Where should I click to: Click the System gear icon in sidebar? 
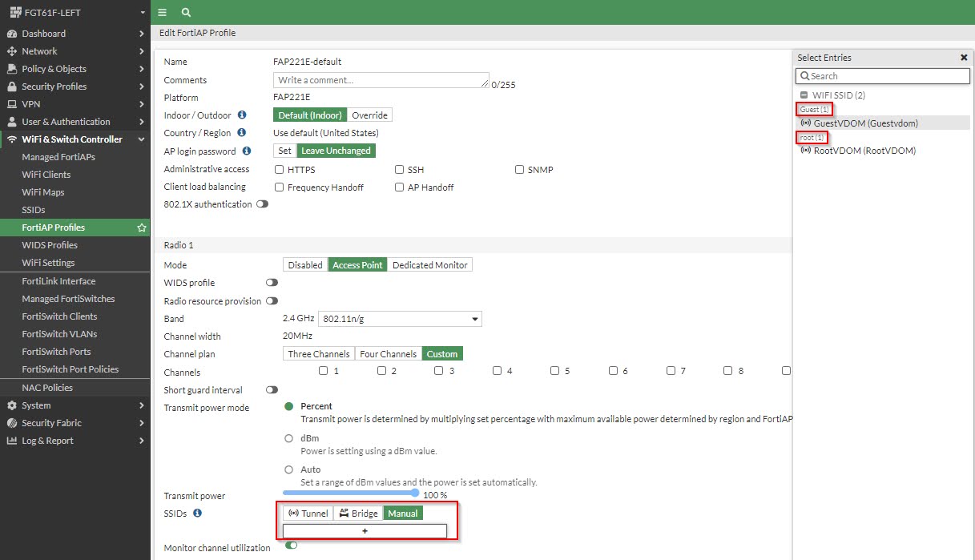coord(12,405)
